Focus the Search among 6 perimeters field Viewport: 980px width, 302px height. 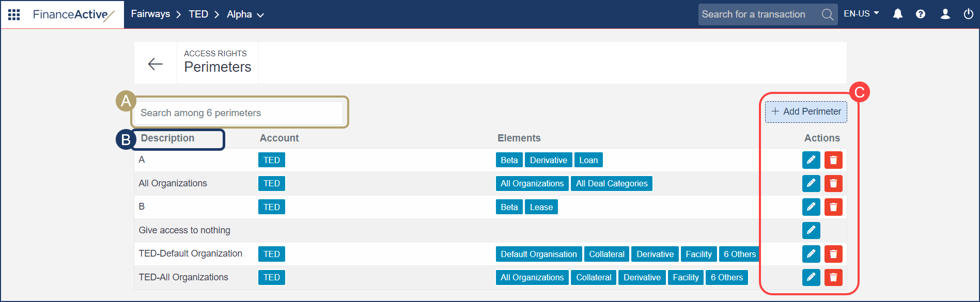[x=238, y=113]
